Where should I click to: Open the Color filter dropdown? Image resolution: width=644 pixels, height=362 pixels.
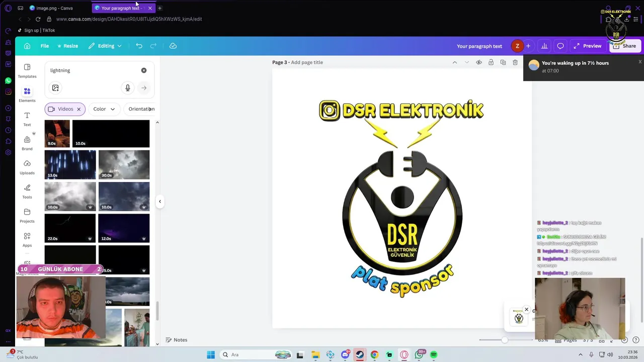click(x=104, y=109)
